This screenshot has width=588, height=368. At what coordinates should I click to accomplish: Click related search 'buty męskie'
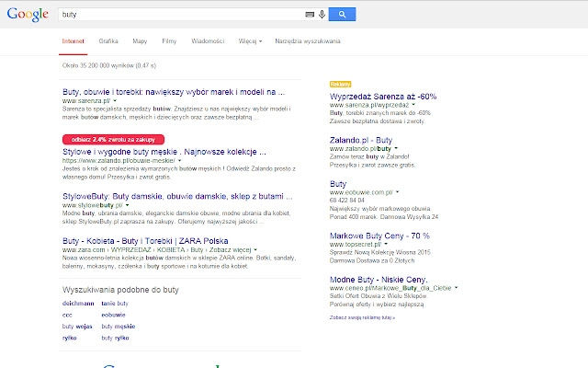[x=119, y=327]
